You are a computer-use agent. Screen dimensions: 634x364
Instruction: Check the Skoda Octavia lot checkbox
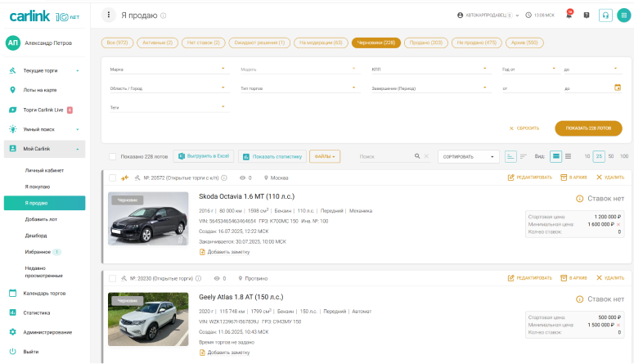coord(113,178)
